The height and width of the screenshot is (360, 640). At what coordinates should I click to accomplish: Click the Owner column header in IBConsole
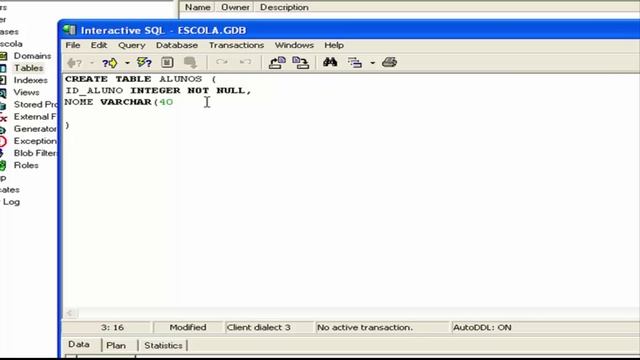(x=235, y=7)
